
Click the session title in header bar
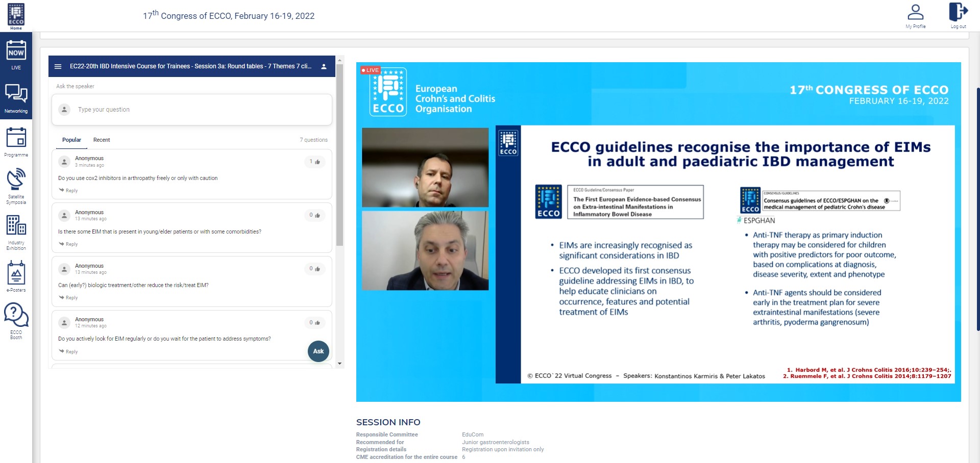tap(190, 66)
